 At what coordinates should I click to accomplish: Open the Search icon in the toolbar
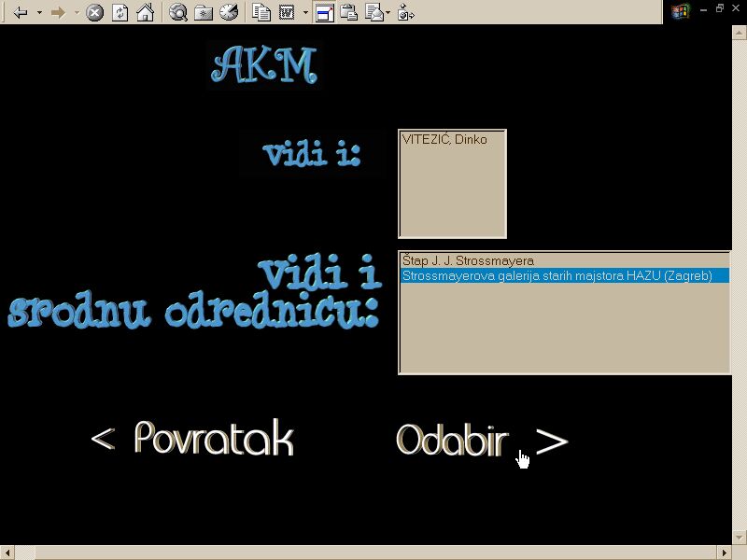(x=177, y=12)
